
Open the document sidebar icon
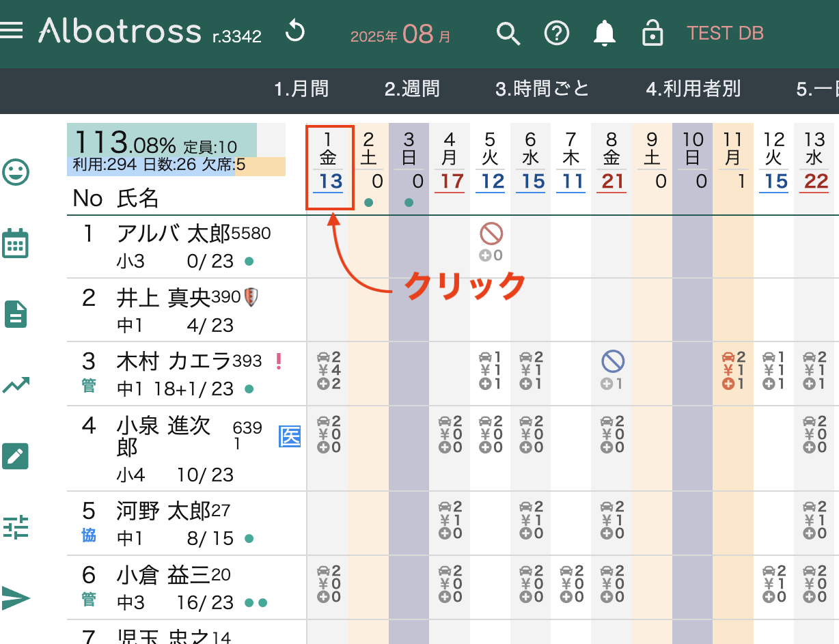point(15,314)
